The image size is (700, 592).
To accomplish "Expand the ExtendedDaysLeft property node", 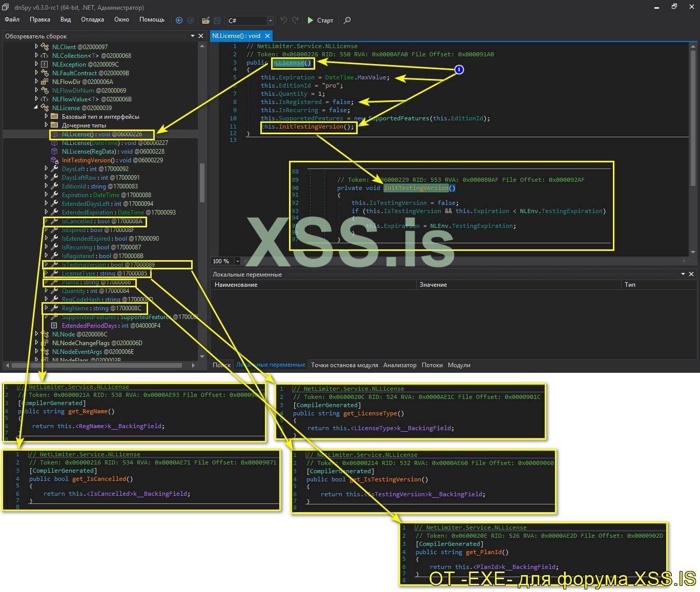I will click(46, 203).
